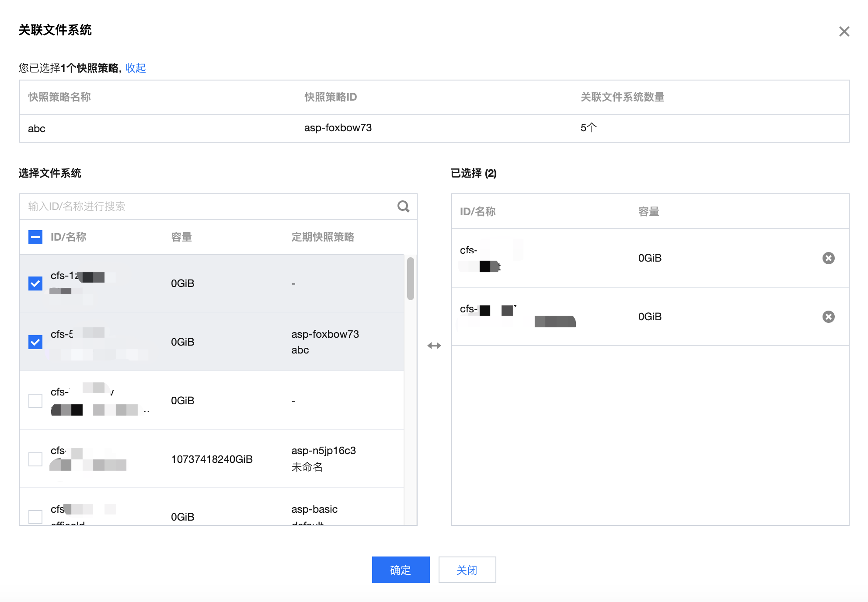Check the third file system with 0GiB

[35, 401]
